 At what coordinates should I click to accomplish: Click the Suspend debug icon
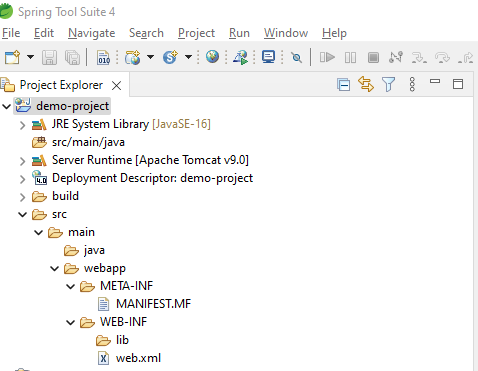tap(350, 57)
